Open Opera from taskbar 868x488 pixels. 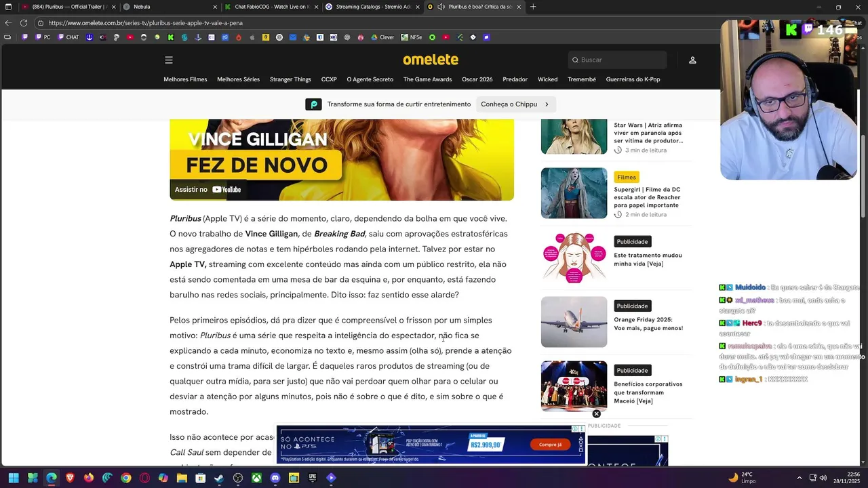click(x=144, y=478)
